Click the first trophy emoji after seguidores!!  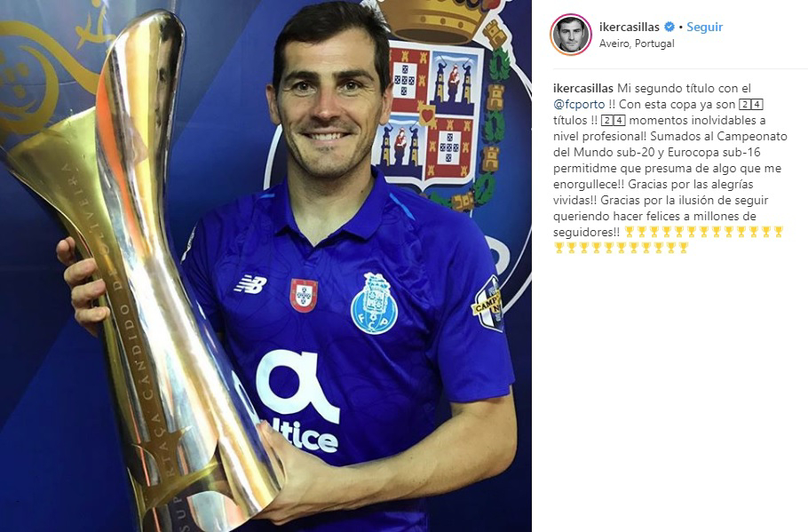630,232
